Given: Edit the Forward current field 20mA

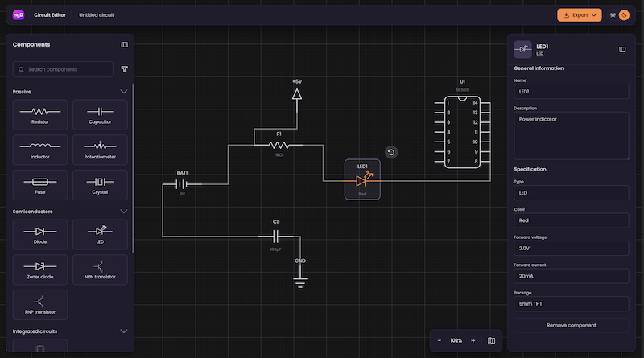Looking at the screenshot, I should tap(572, 276).
